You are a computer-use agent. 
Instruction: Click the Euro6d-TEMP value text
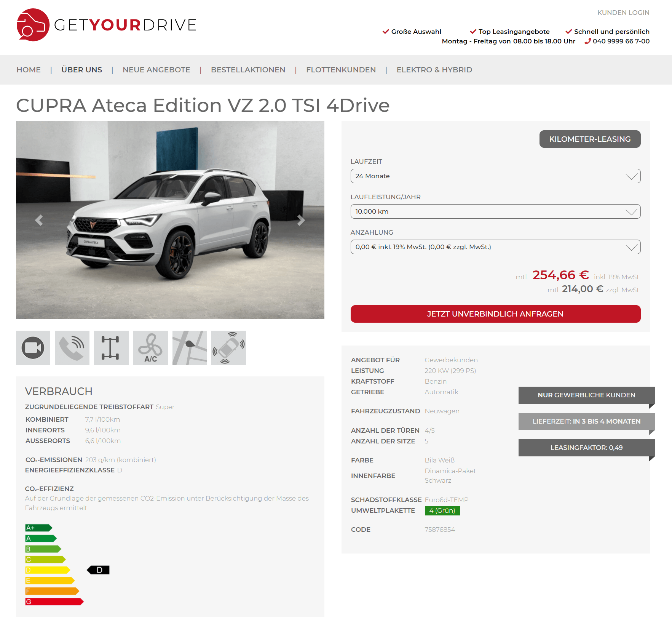click(x=447, y=500)
